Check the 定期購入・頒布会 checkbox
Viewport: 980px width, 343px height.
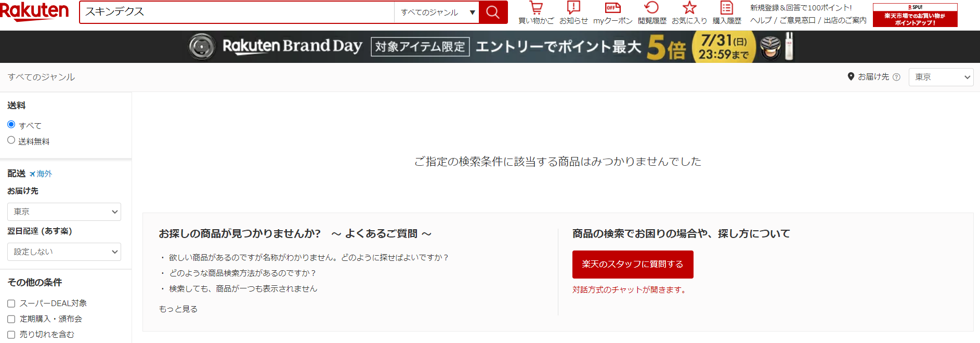click(x=11, y=319)
